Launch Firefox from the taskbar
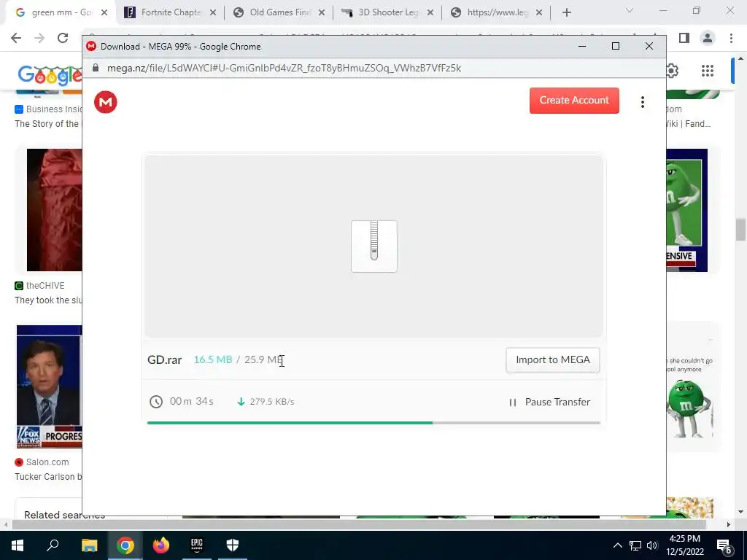 (x=161, y=545)
